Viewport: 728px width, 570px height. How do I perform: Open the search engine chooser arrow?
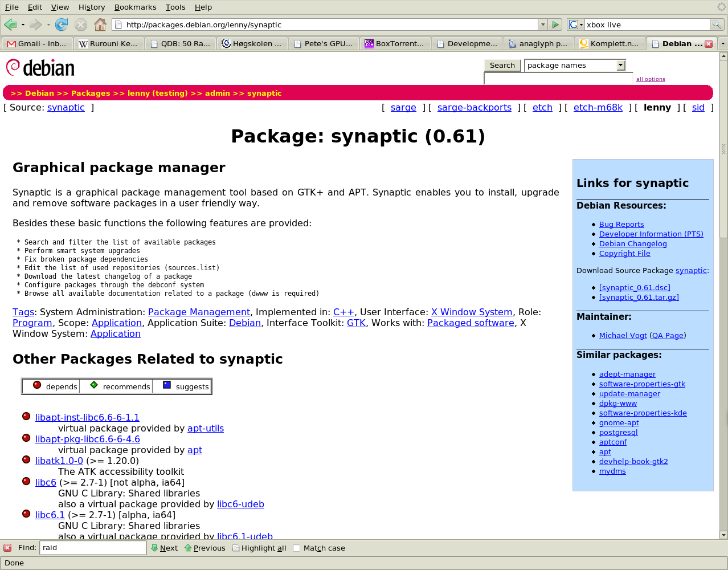(x=581, y=25)
